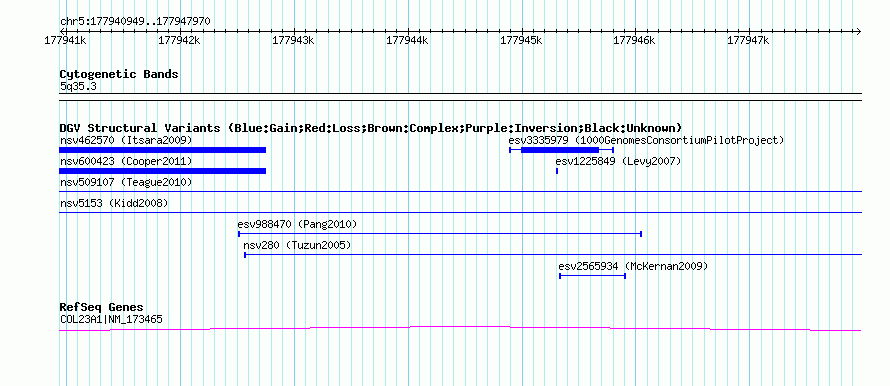The image size is (890, 386).
Task: Click the 5q35.3 cytogenetic band bar
Action: (460, 97)
